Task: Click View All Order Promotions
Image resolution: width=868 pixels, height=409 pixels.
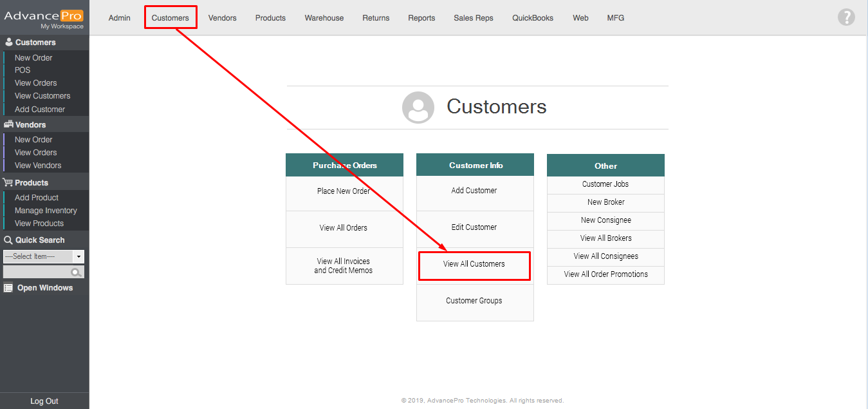Action: click(605, 274)
